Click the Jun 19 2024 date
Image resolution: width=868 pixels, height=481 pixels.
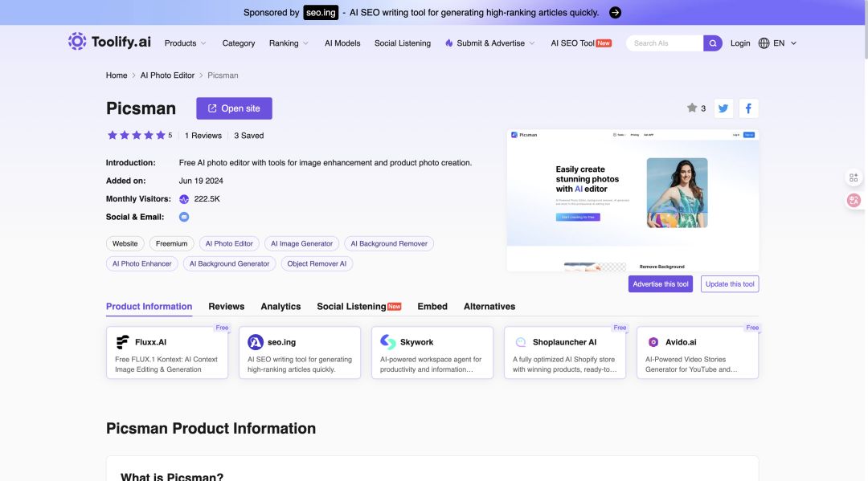(201, 181)
